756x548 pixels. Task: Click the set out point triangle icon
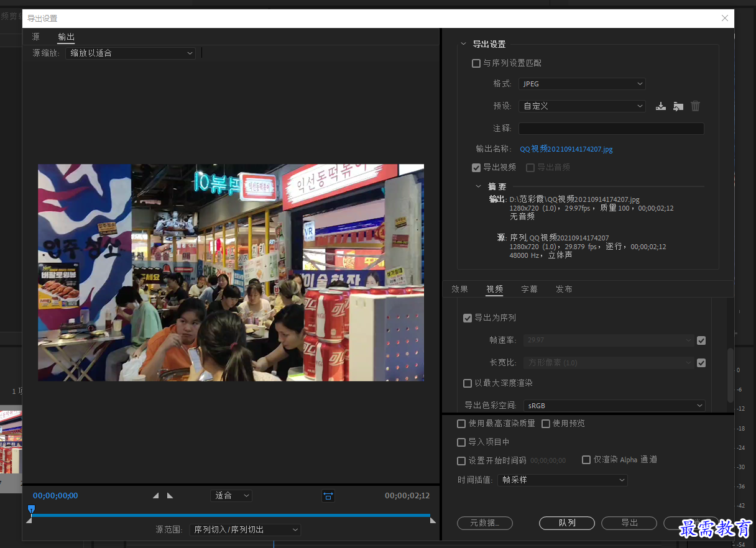[x=170, y=495]
